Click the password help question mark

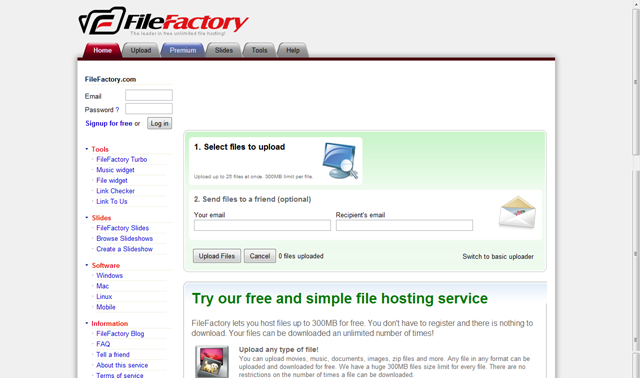tap(117, 109)
